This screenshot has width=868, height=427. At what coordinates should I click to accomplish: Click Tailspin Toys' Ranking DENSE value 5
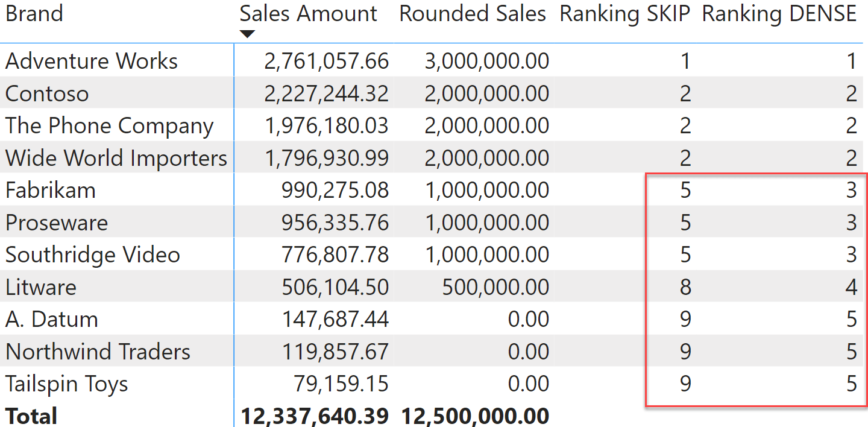point(851,384)
